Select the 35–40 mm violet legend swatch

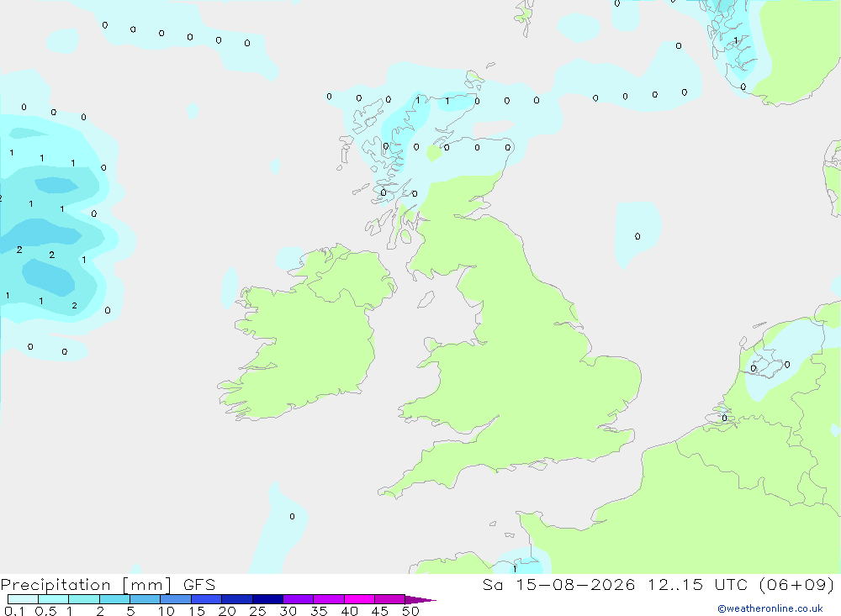tap(328, 599)
